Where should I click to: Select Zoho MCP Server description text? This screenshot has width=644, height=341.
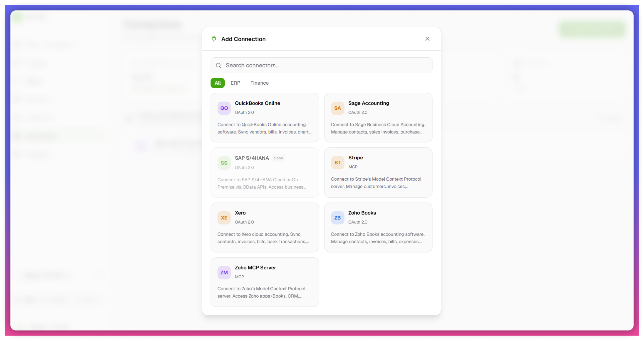261,292
